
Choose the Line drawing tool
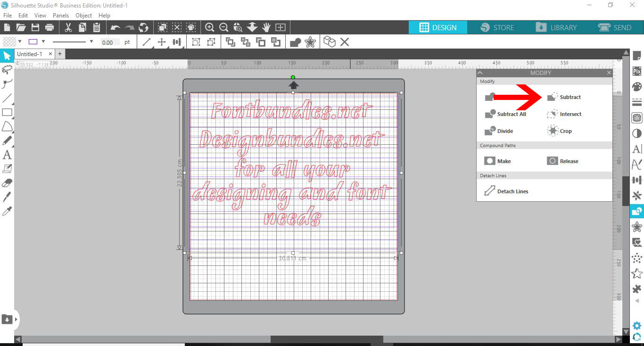pos(7,99)
